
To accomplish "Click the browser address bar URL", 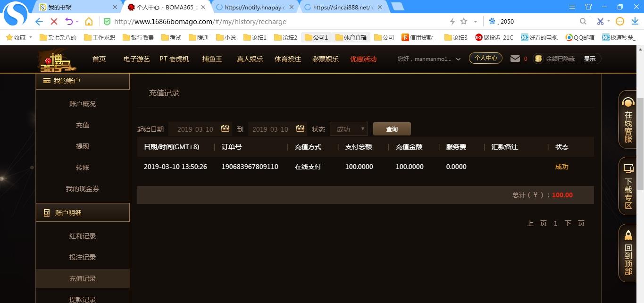I will (200, 21).
